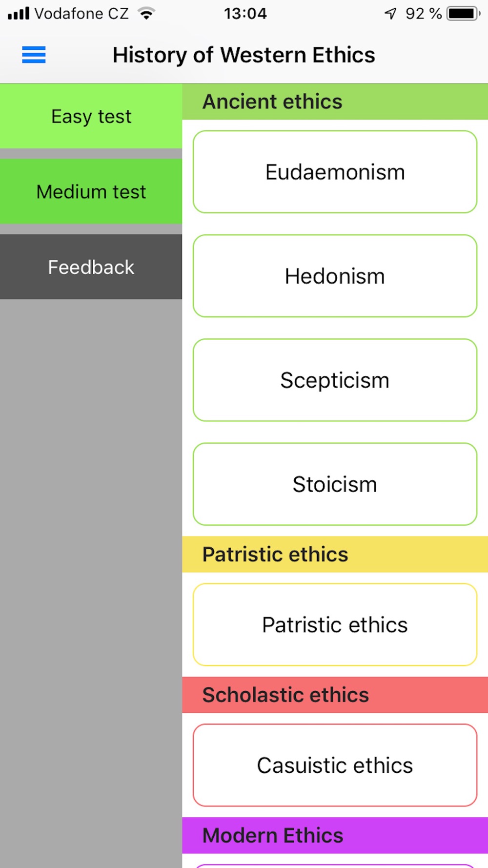
Task: Tap the History of Western Ethics title
Action: coord(244,55)
